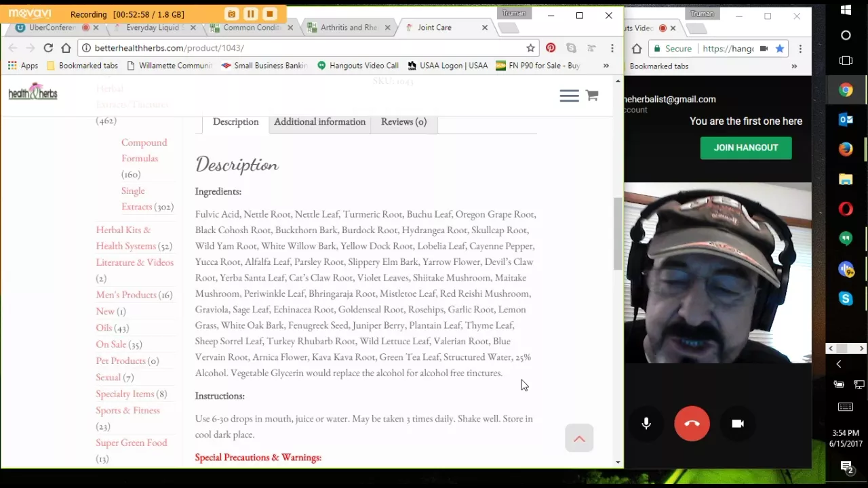Open Chrome menu in the Hangouts window
The width and height of the screenshot is (868, 488).
click(x=800, y=49)
